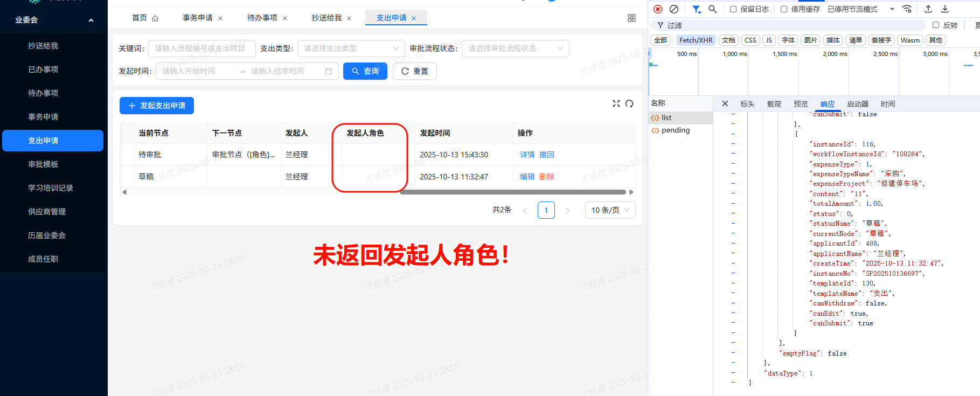Click the DevTools record network log icon
The width and height of the screenshot is (980, 396).
658,9
